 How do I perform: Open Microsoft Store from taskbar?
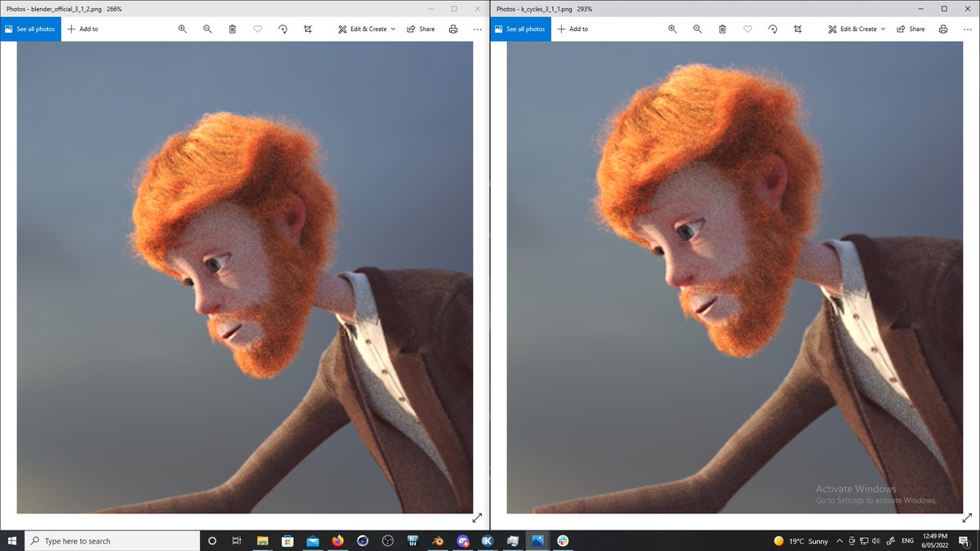point(287,540)
